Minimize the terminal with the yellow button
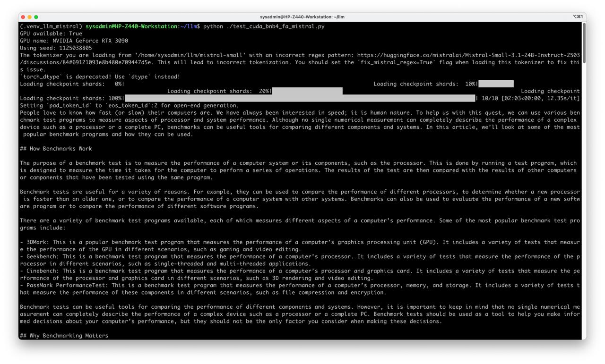This screenshot has width=605, height=364. coord(29,17)
